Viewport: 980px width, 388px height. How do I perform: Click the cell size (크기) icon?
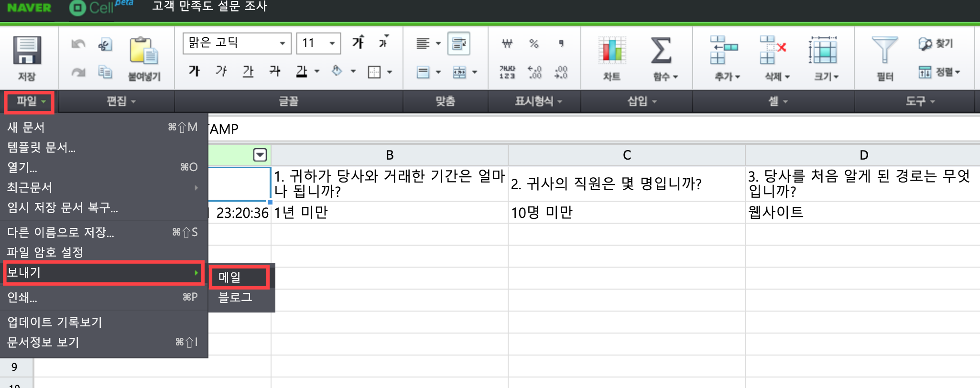tap(823, 50)
